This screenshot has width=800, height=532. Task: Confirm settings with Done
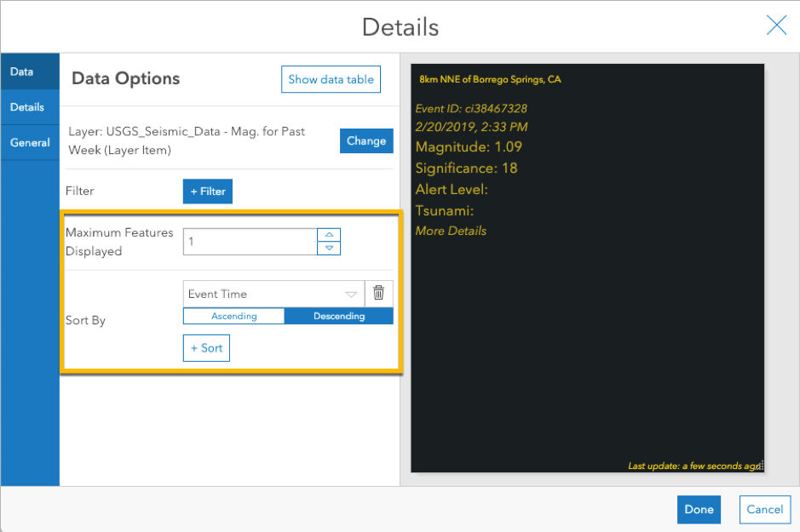click(x=699, y=509)
